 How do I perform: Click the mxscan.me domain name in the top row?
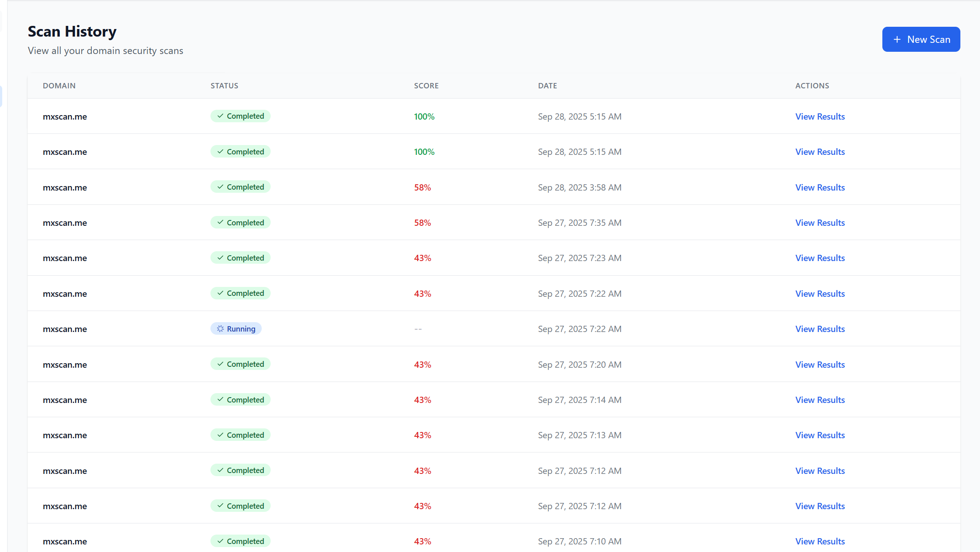coord(65,116)
